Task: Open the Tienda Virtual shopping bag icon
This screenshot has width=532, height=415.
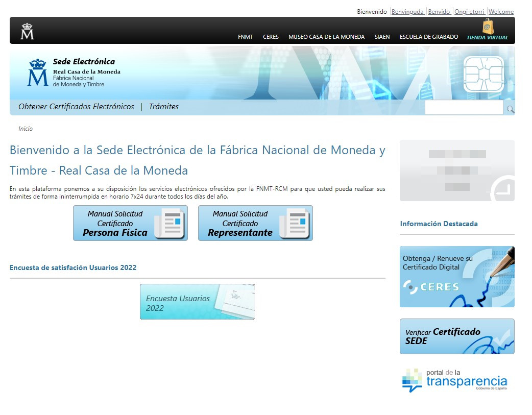Action: click(x=488, y=27)
